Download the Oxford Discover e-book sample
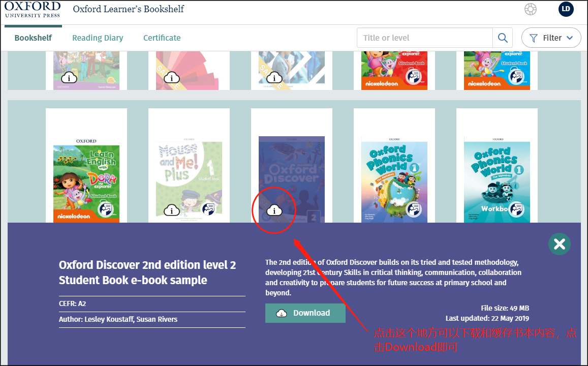The width and height of the screenshot is (588, 366). (x=305, y=313)
